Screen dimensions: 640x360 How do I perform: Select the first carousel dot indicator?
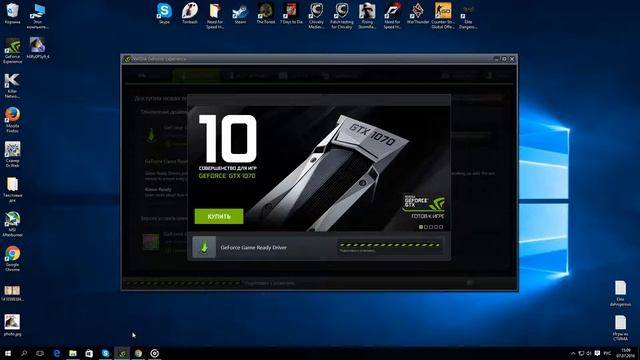[x=421, y=227]
